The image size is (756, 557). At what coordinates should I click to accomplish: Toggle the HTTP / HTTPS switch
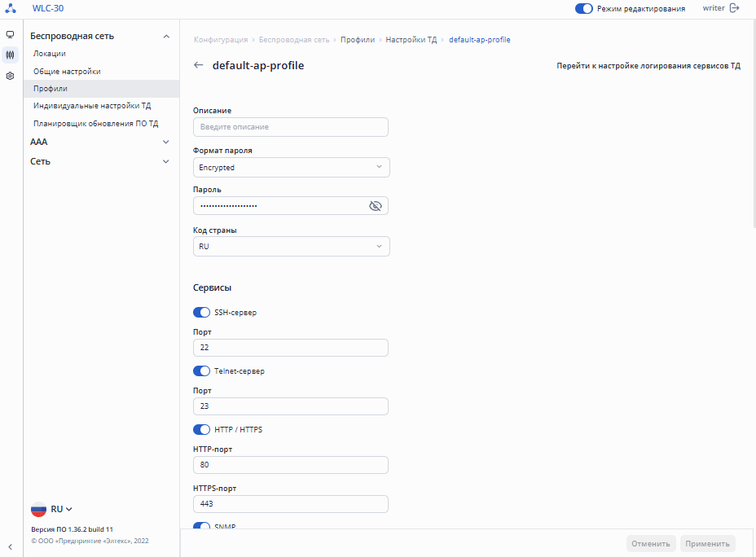[201, 430]
